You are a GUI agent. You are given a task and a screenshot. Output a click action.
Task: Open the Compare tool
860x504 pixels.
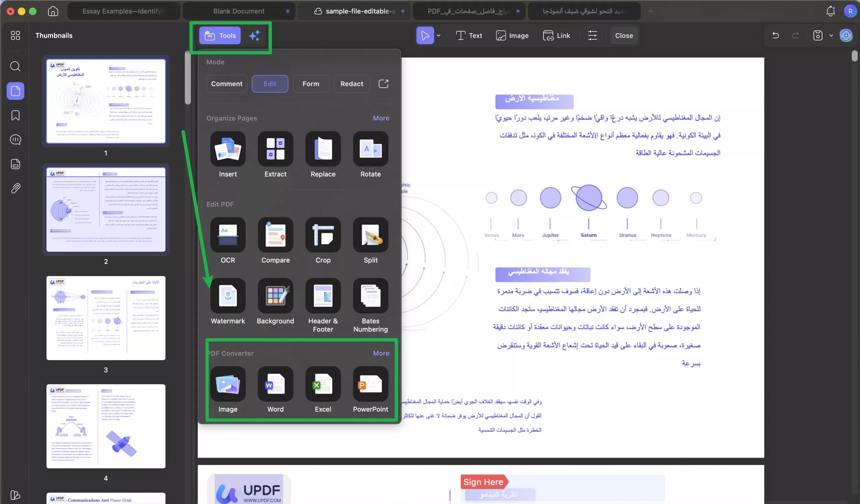275,241
